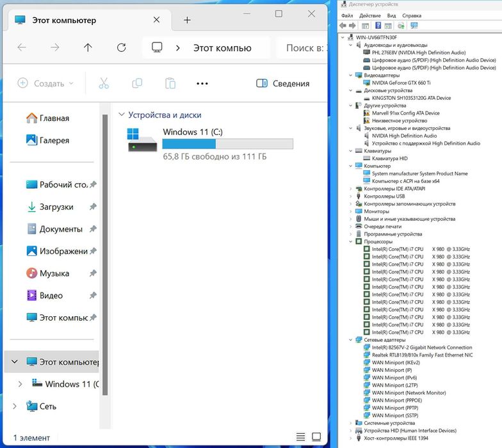
Task: Expand Сеть node in sidebar
Action: click(x=14, y=406)
